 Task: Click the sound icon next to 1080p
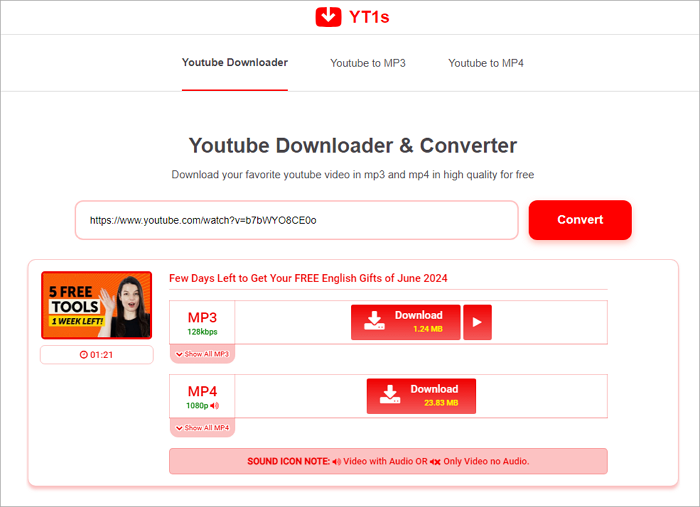(x=215, y=406)
